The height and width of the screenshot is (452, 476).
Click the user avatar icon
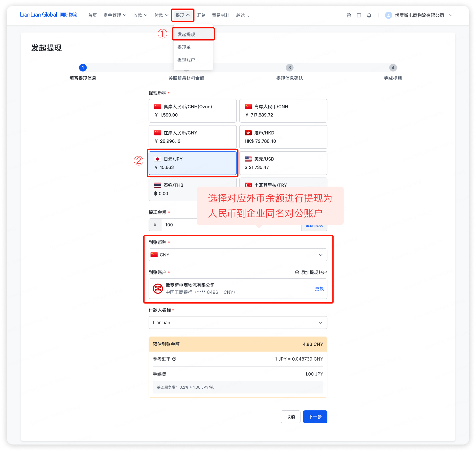point(388,15)
